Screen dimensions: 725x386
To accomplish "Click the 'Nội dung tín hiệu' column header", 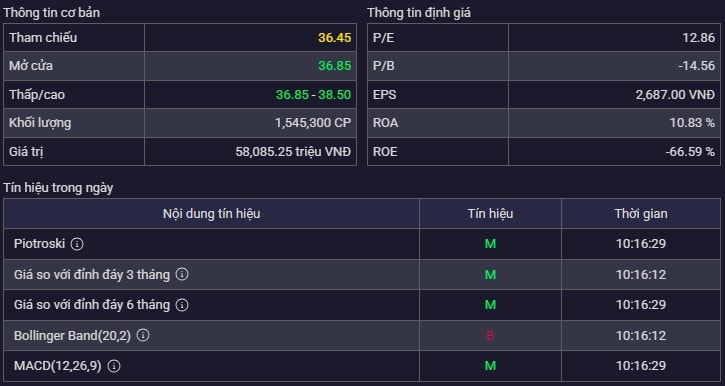I will click(x=211, y=214).
